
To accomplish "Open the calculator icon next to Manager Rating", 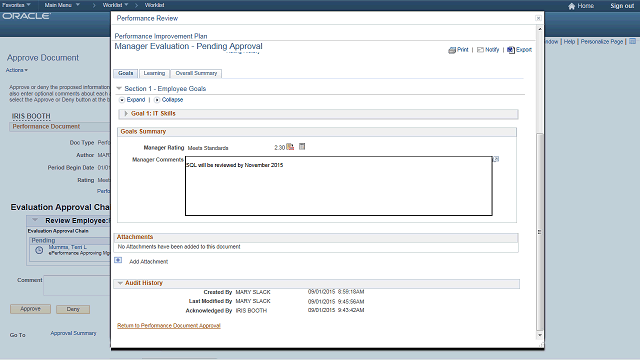I will tap(302, 147).
